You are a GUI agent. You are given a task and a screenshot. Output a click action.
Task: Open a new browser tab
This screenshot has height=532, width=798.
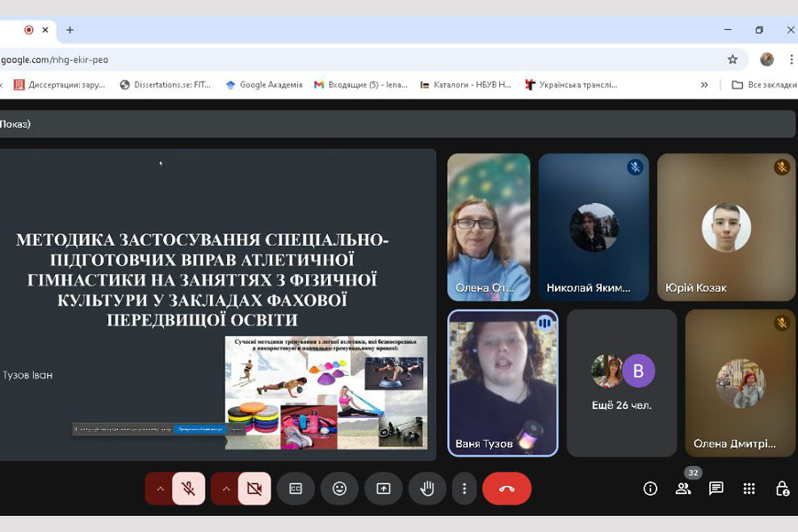[x=70, y=29]
